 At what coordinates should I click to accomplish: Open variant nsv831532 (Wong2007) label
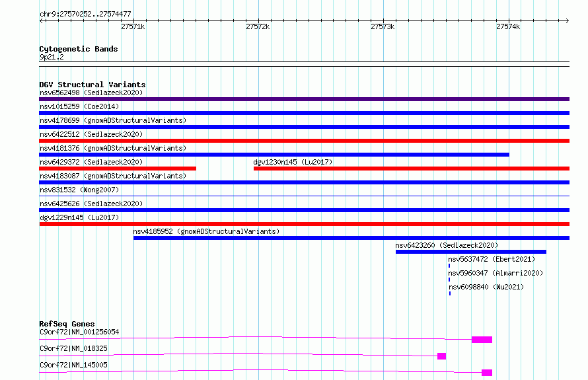coord(79,190)
